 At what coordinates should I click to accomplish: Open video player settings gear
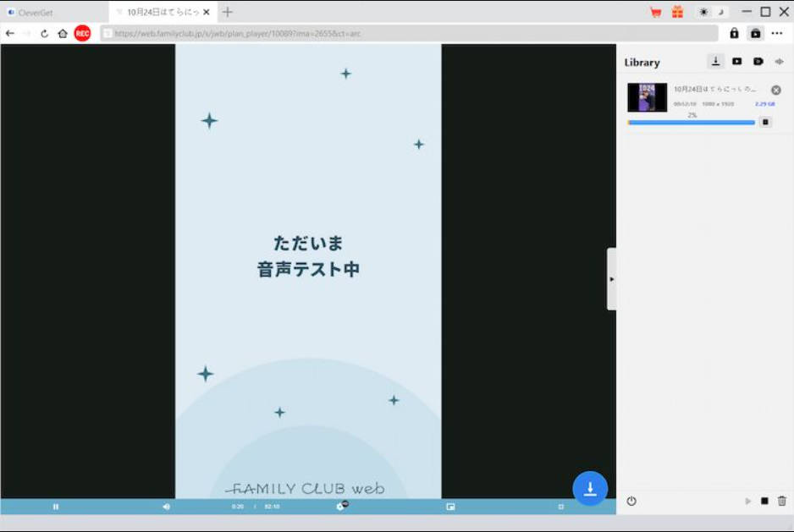pos(340,507)
